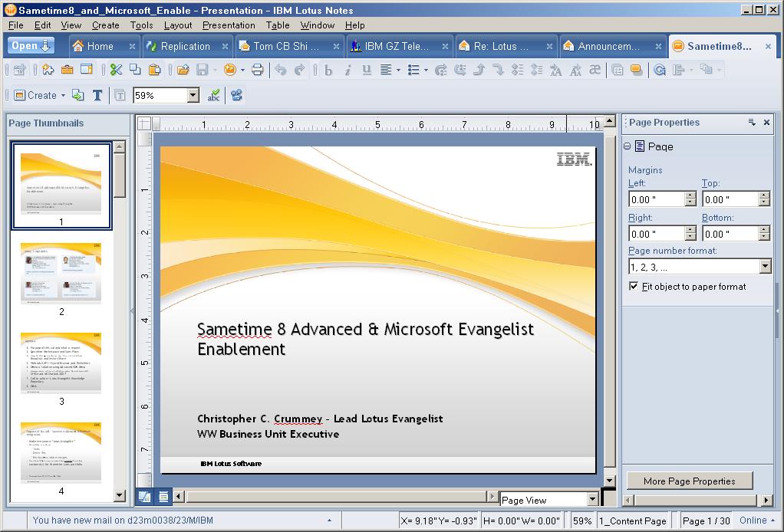Click the bullet list icon
784x532 pixels.
413,70
